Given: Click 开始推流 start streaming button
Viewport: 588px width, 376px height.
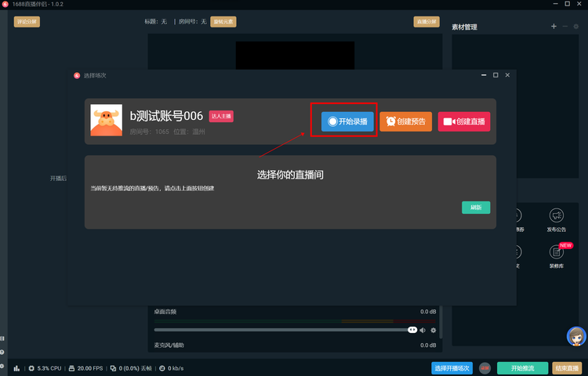Looking at the screenshot, I should coord(523,368).
